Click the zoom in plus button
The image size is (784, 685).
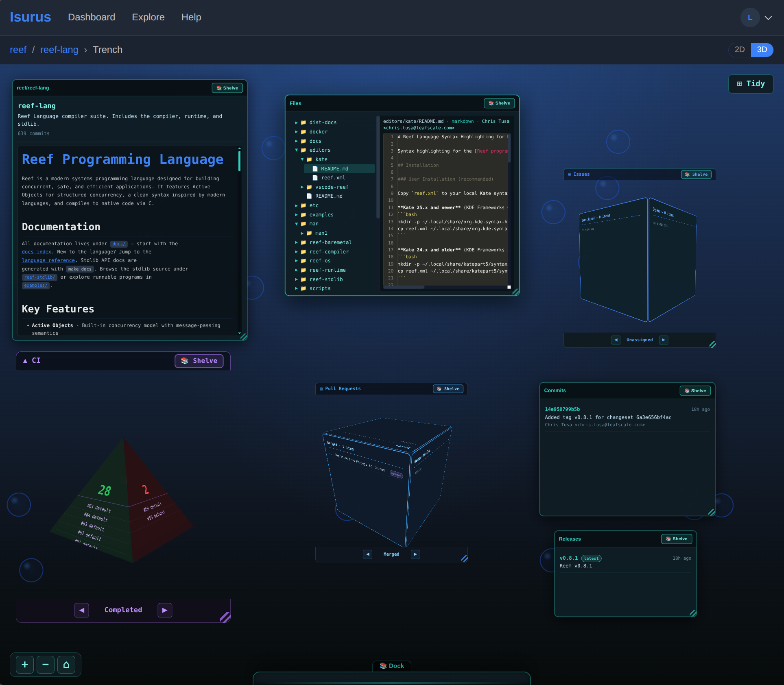point(25,665)
